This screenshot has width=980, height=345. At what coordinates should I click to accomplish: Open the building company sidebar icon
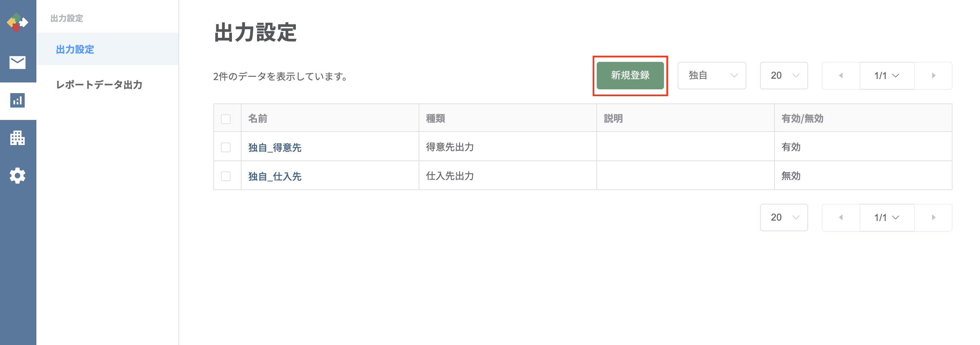click(x=17, y=138)
